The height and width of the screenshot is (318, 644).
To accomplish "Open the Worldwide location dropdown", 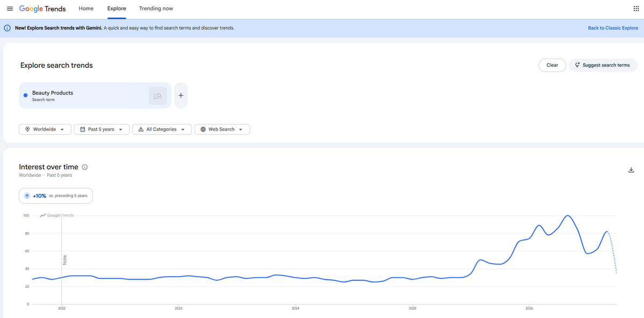I will 45,129.
